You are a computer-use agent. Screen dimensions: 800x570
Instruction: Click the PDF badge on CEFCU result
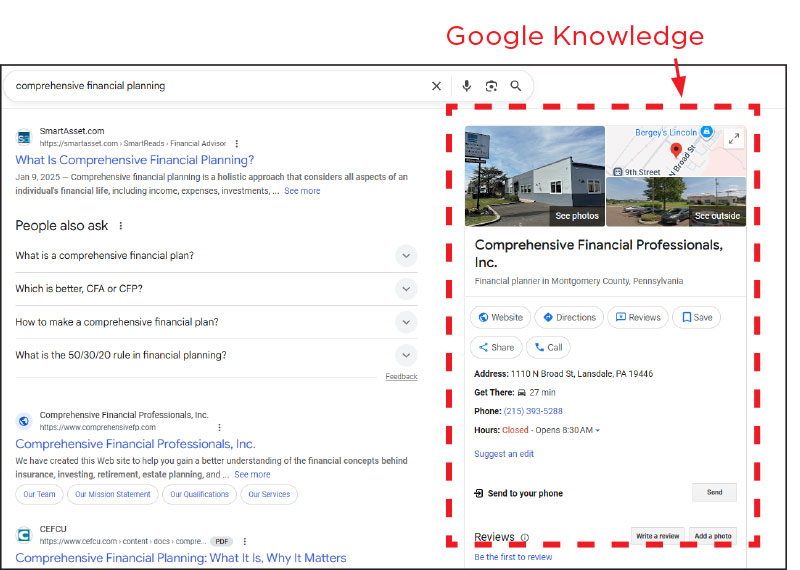pos(221,541)
